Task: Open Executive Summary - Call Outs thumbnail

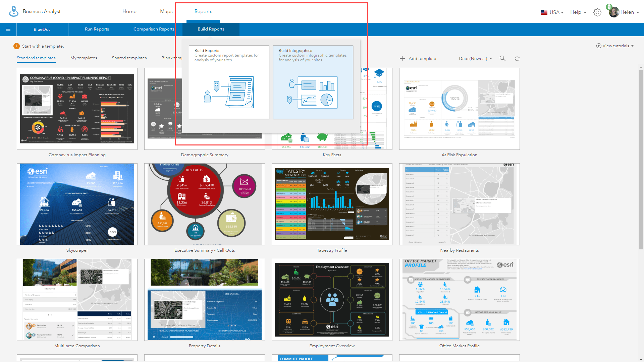Action: coord(205,204)
